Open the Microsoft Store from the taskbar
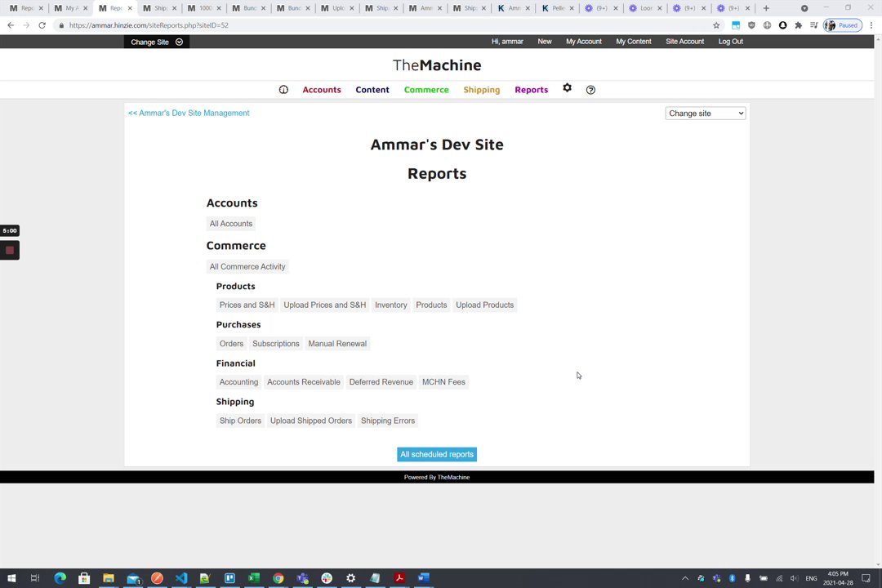The image size is (882, 588). (84, 578)
